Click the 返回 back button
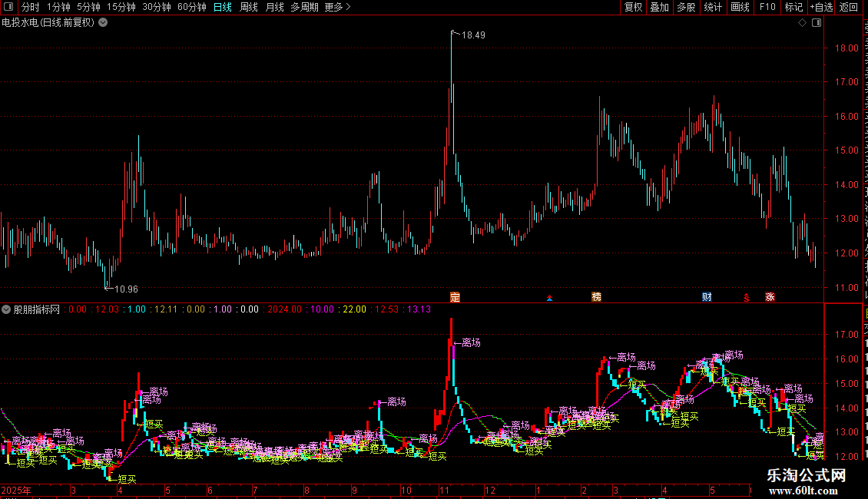868x499 pixels. tap(849, 7)
